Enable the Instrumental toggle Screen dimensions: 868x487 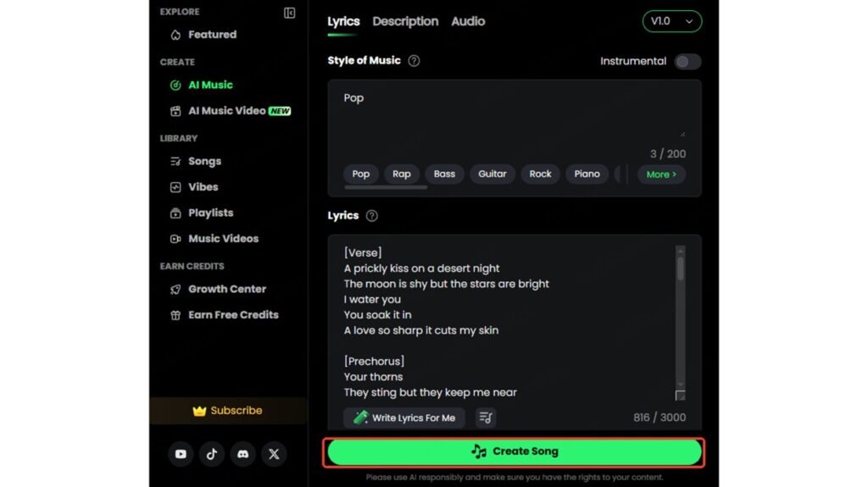point(687,61)
